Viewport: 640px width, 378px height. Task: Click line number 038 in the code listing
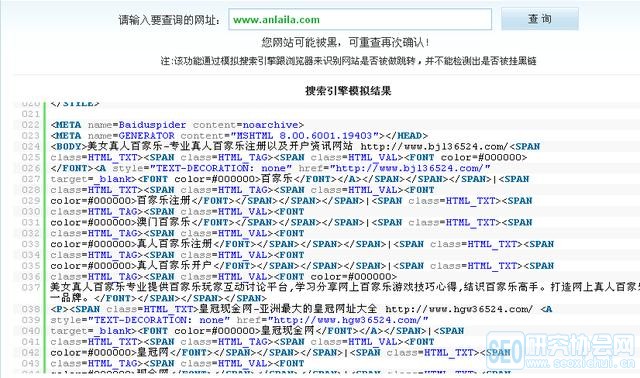pyautogui.click(x=31, y=309)
